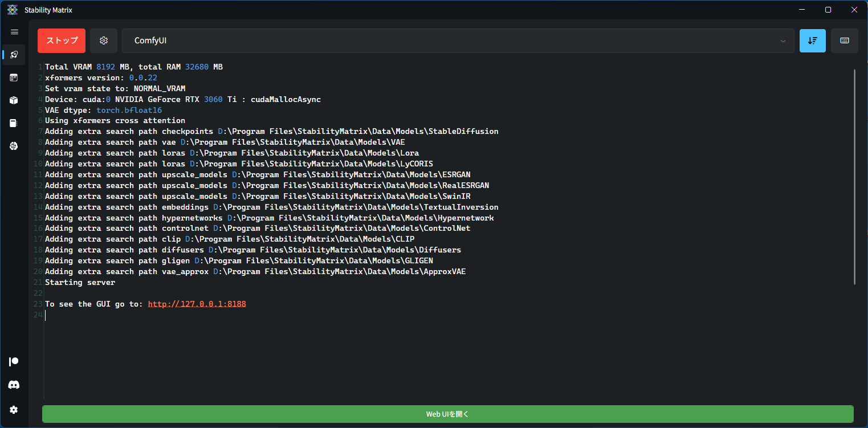Click 'Set vram state to: NORMAL_VRAM' line

point(115,88)
